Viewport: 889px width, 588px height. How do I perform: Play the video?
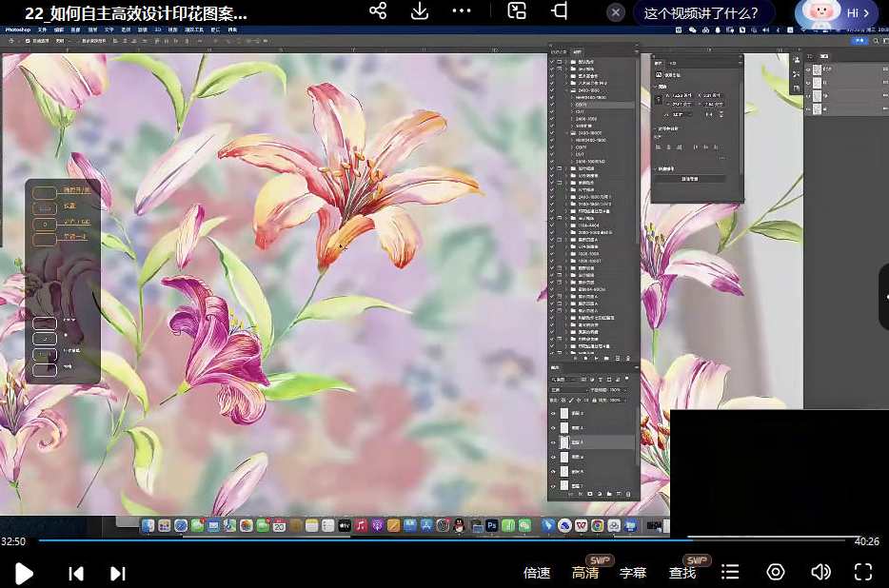point(25,573)
